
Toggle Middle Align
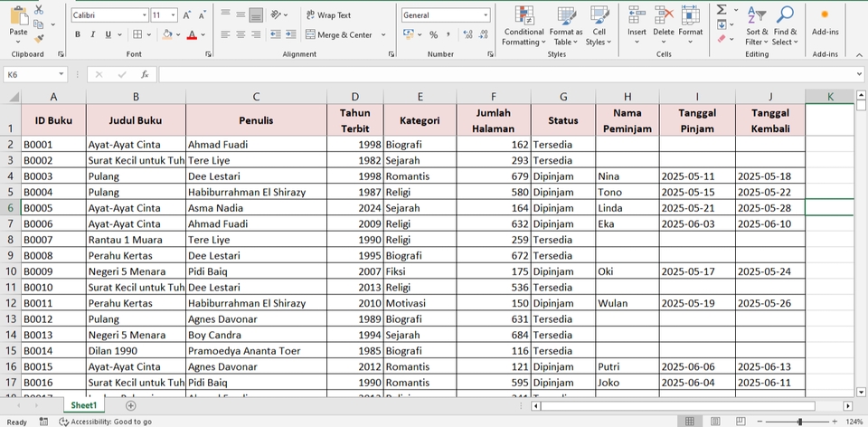click(x=241, y=15)
